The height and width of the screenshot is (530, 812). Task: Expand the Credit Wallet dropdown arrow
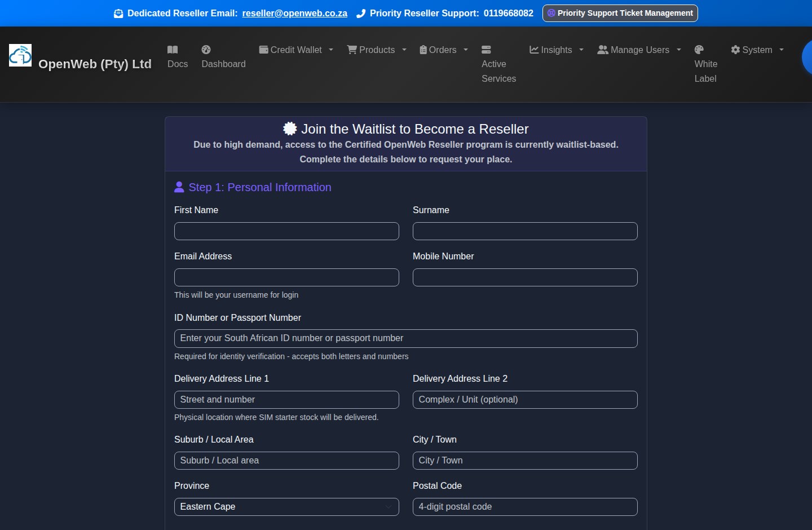331,50
